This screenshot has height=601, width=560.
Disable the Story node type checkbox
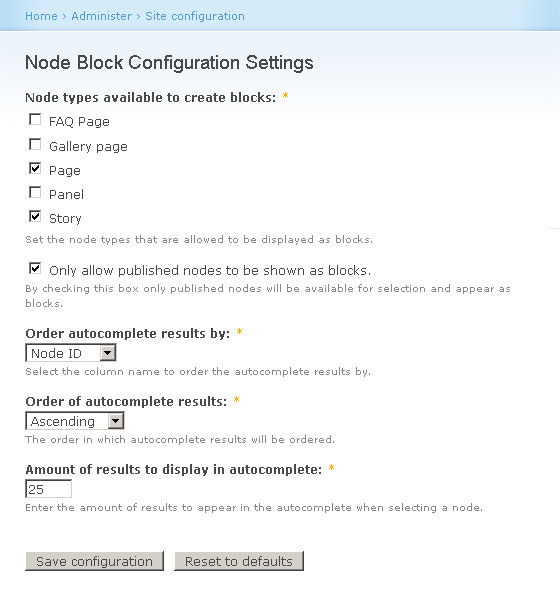35,217
